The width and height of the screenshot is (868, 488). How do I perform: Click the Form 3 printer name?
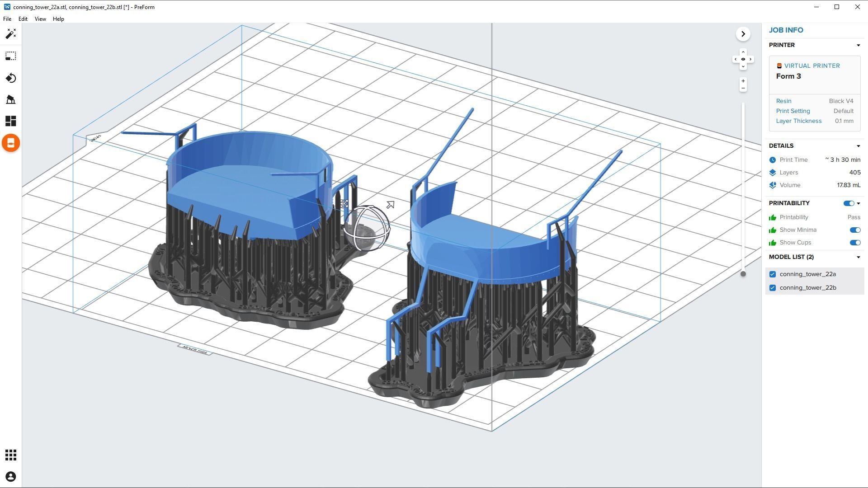[788, 76]
